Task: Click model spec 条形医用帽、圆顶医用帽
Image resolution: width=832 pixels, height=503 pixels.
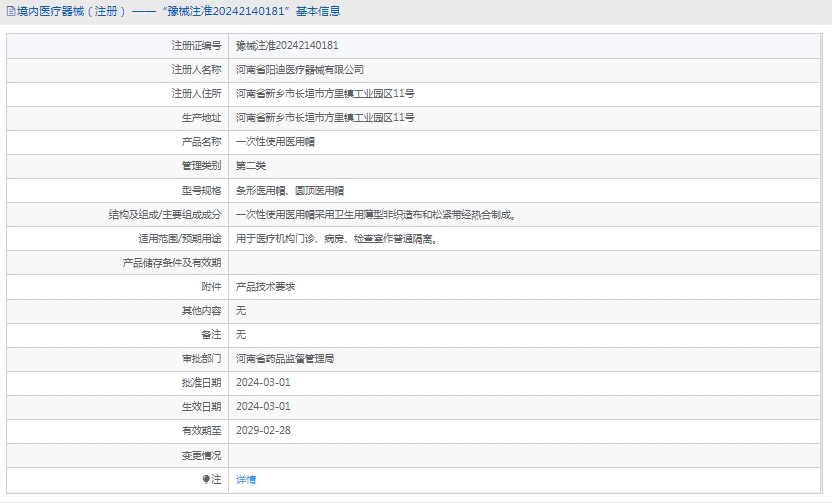Action: pos(290,190)
